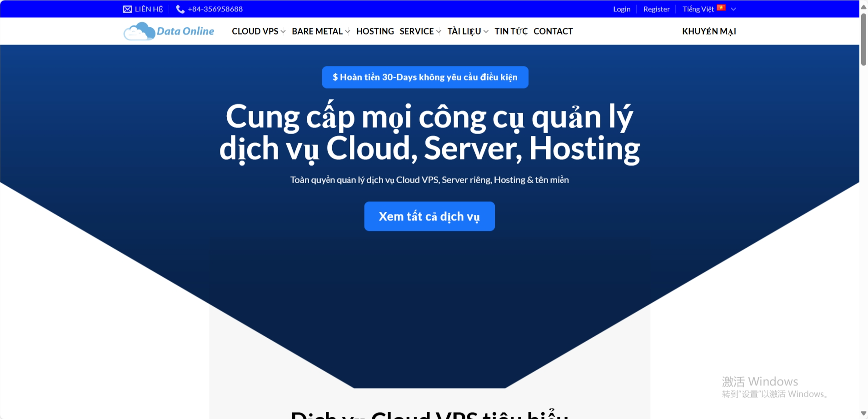Go to the TIN TỨC page

pos(511,31)
